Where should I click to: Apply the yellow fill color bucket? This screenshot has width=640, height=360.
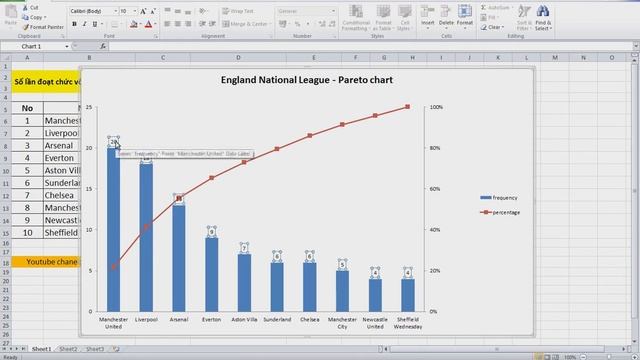click(133, 24)
